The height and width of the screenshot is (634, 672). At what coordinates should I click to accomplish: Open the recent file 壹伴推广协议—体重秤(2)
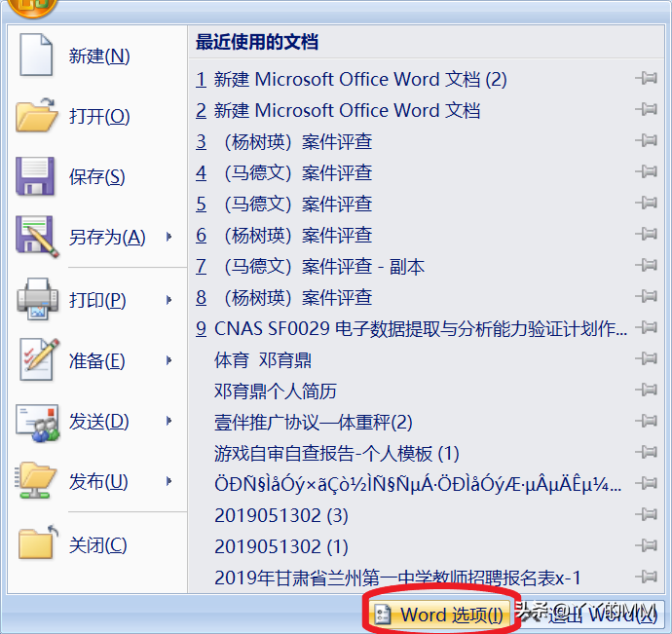click(x=314, y=423)
